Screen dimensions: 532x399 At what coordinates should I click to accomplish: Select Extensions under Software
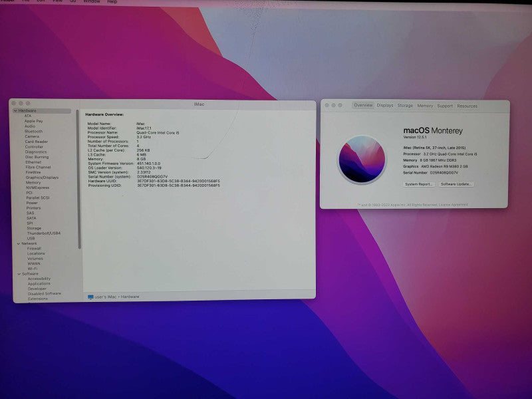click(38, 299)
